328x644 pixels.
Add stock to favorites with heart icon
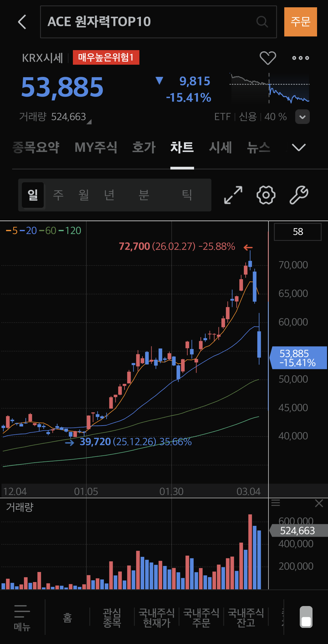pos(268,58)
